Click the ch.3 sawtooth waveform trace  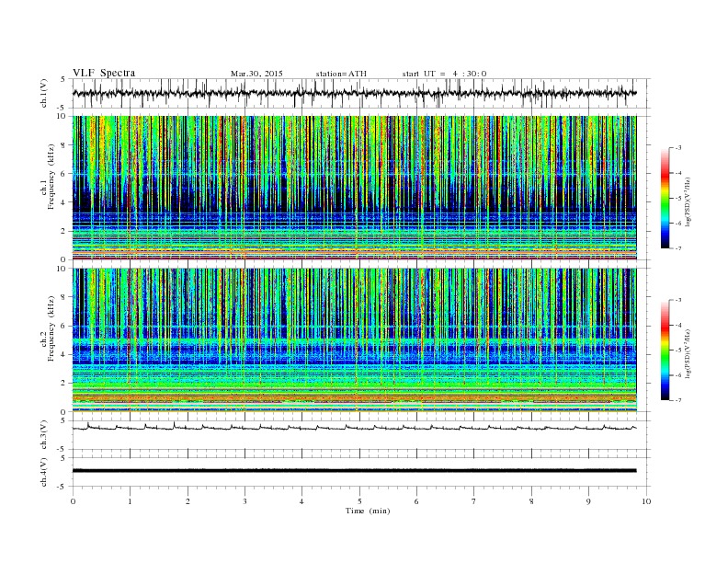click(x=354, y=428)
